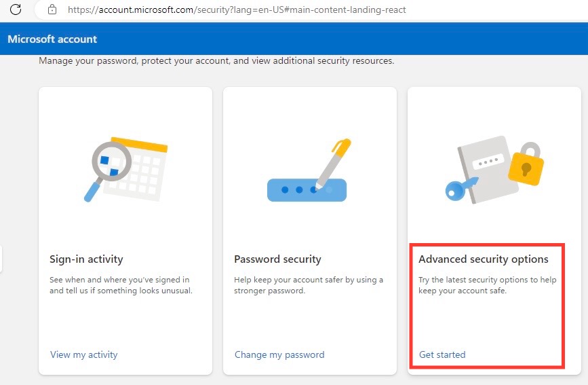Select Get started under Advanced security options

[442, 354]
